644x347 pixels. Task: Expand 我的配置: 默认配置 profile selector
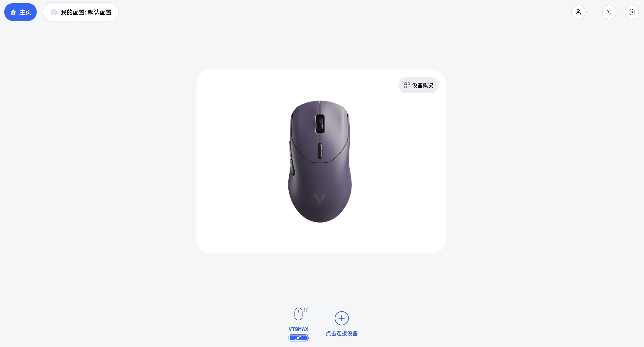81,12
